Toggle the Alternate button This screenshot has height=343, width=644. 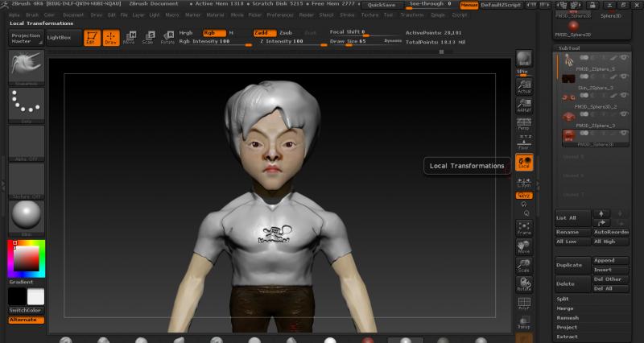[x=27, y=320]
